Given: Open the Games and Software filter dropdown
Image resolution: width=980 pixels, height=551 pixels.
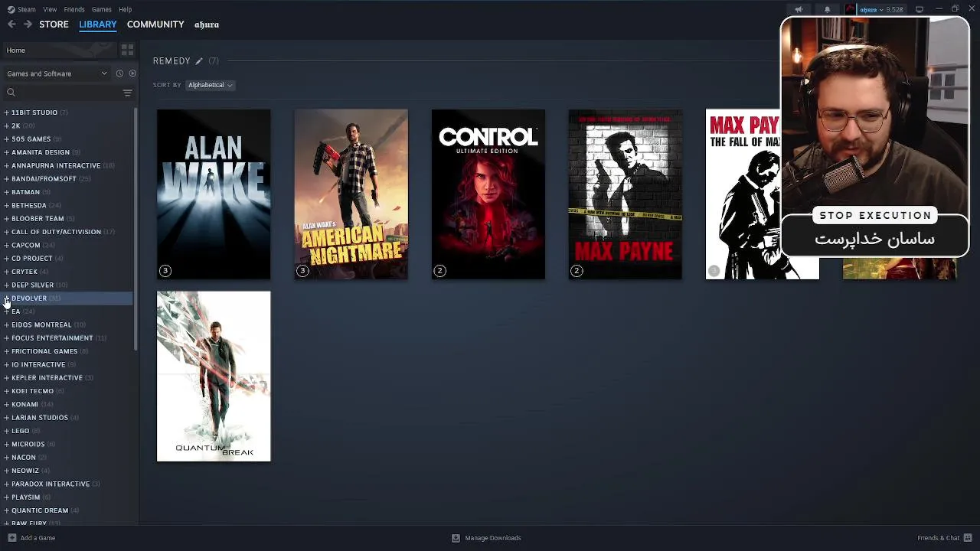Looking at the screenshot, I should [x=57, y=73].
